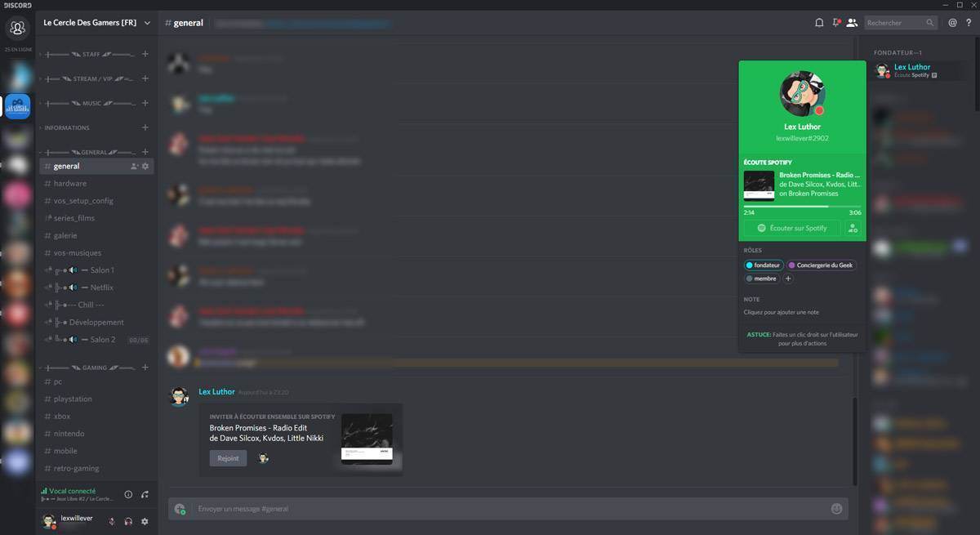Open recent mentions with the @ icon
Viewport: 980px width, 535px height.
click(x=952, y=23)
